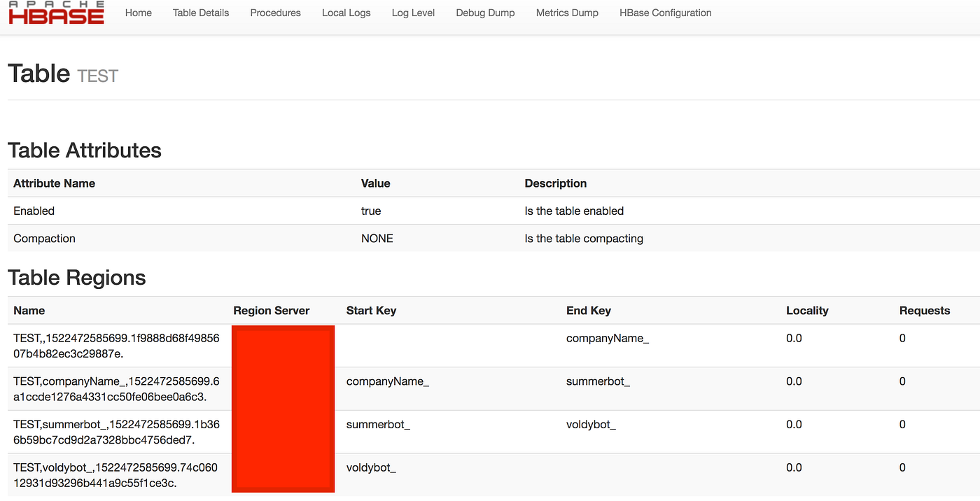Click the summerbot_ region name link
Image resolution: width=980 pixels, height=501 pixels.
(115, 432)
